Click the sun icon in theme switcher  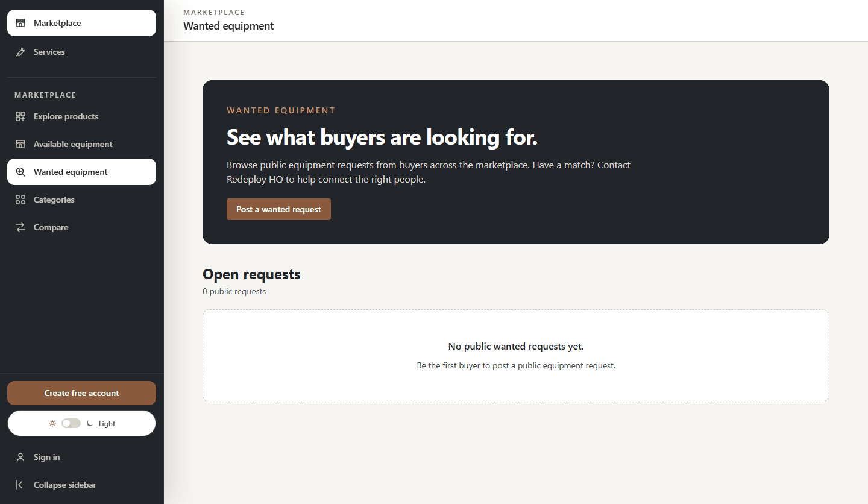pos(52,423)
